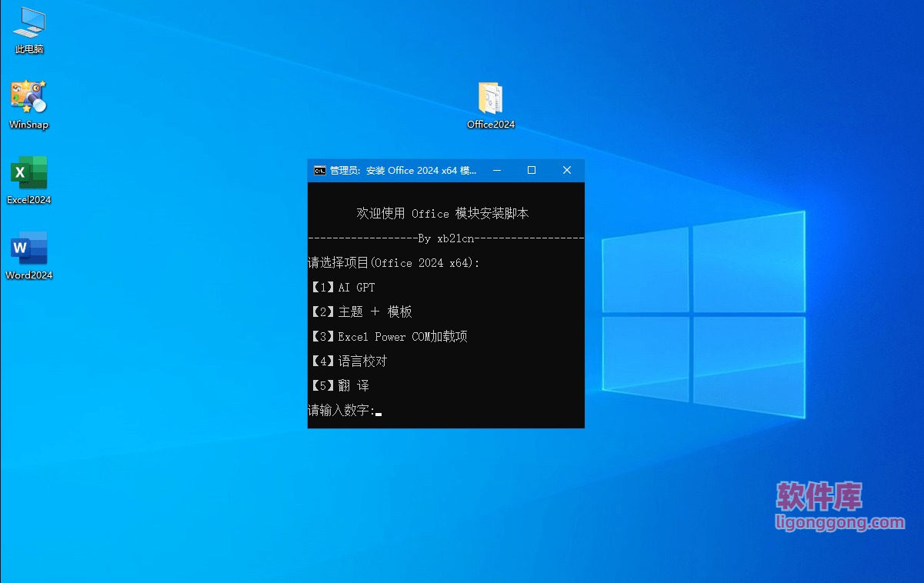Click the By xb21cn separator line text

(446, 238)
